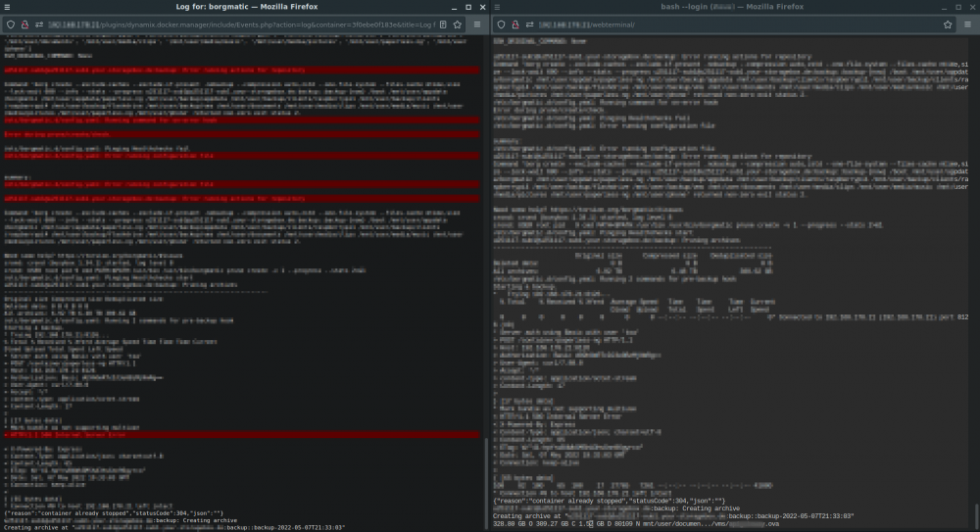Viewport: 980px width, 532px height.
Task: Bookmark the borgmatic log page with the star
Action: tap(458, 24)
